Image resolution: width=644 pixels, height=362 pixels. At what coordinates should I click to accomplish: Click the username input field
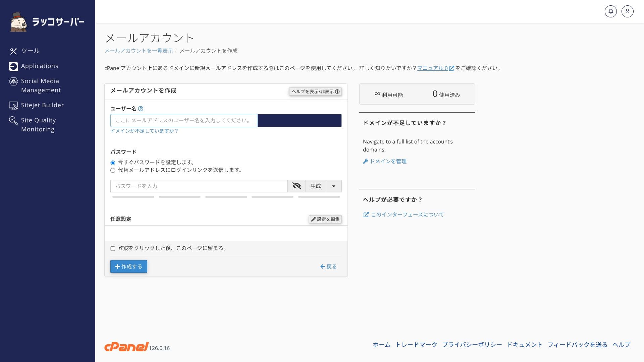pyautogui.click(x=183, y=121)
